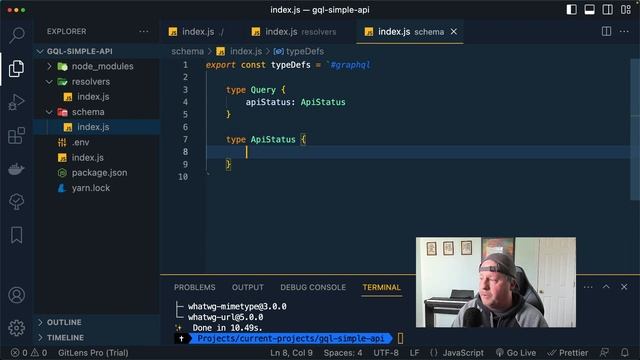640x360 pixels.
Task: Change UTF-8 file encoding
Action: pos(386,353)
